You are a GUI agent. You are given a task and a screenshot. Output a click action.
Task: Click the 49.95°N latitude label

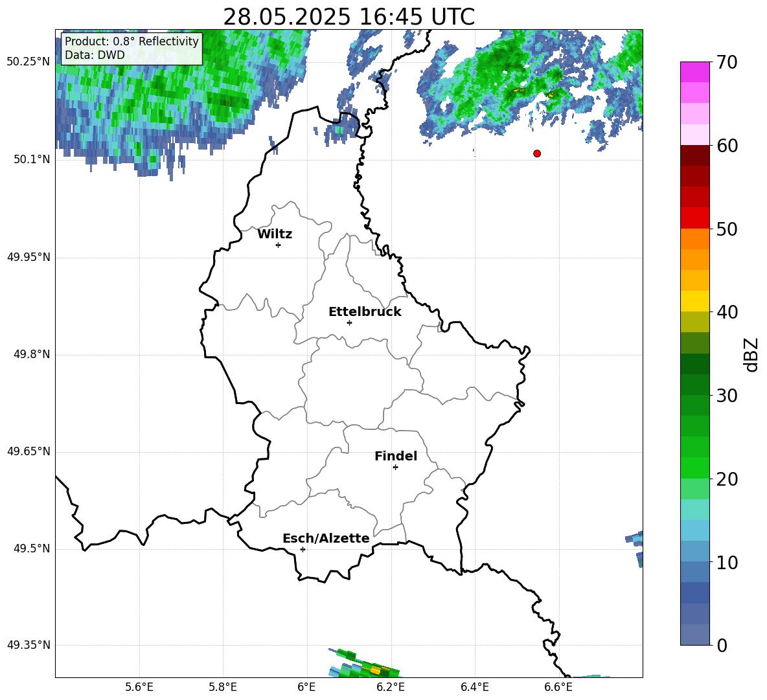(x=29, y=257)
